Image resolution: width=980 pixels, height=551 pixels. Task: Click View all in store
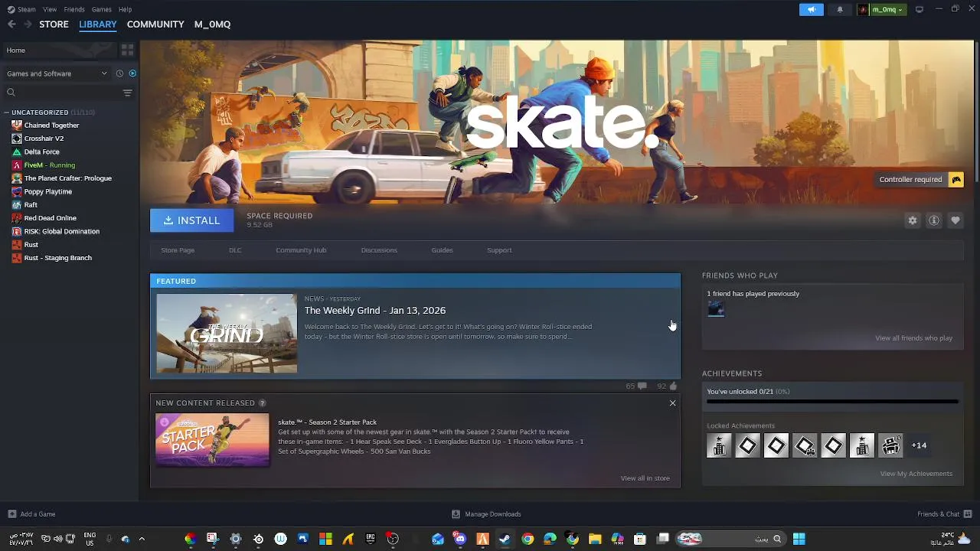pyautogui.click(x=645, y=478)
